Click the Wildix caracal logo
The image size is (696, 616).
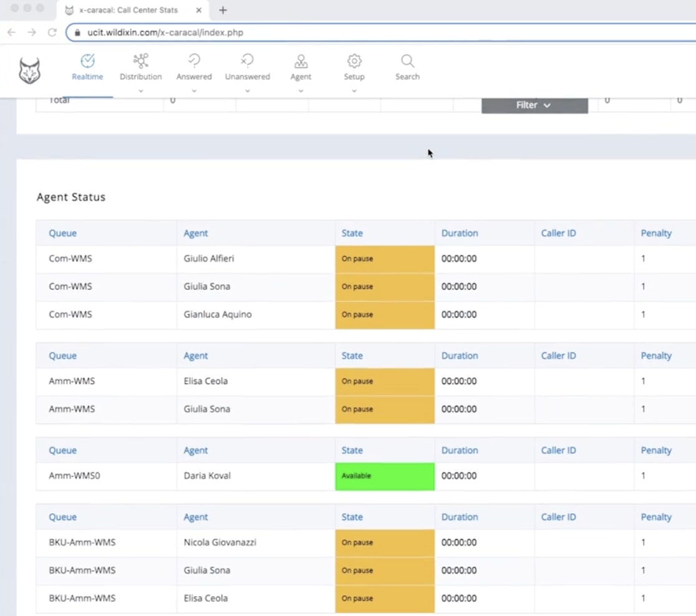(29, 71)
